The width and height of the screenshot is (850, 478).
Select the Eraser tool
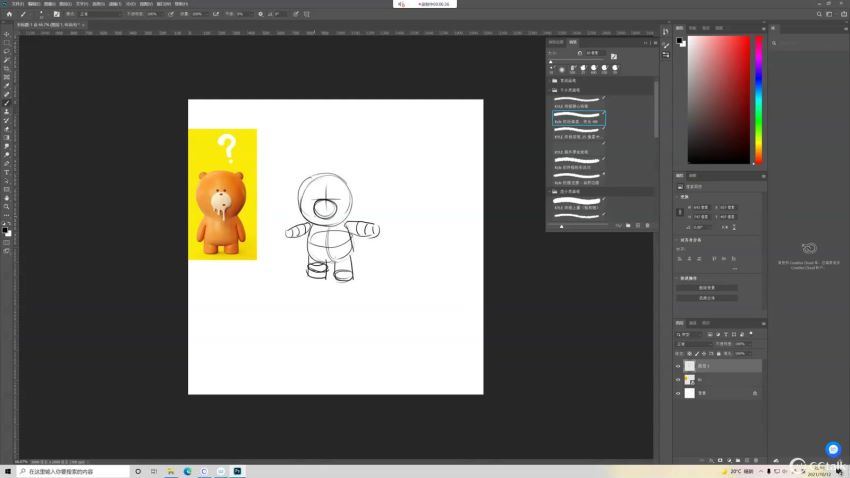pos(7,129)
